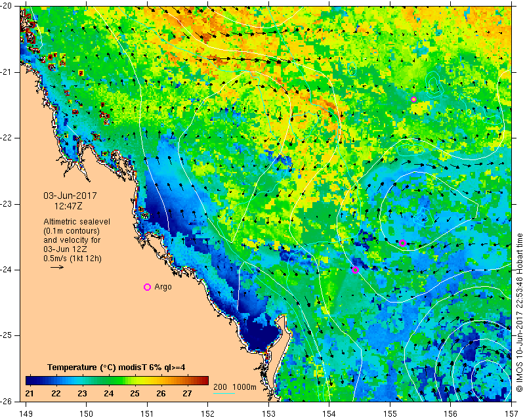Click the '12:47Z' time text
The image size is (525, 420).
pyautogui.click(x=68, y=206)
